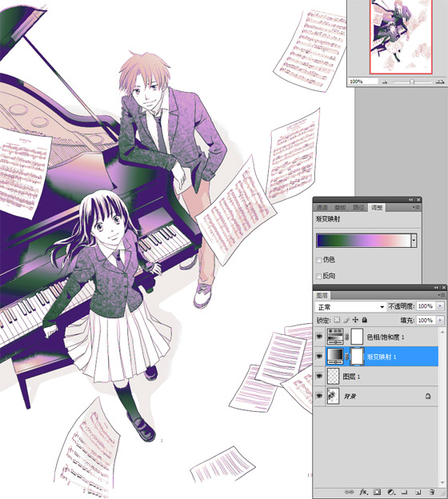Click the lock position move icon
Viewport: 448px width, 499px height.
(355, 320)
